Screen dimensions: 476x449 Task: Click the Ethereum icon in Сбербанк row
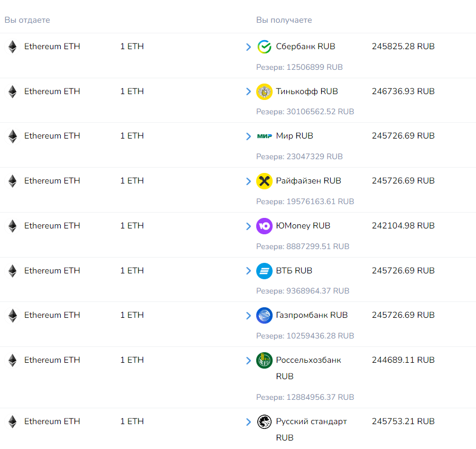pyautogui.click(x=13, y=47)
